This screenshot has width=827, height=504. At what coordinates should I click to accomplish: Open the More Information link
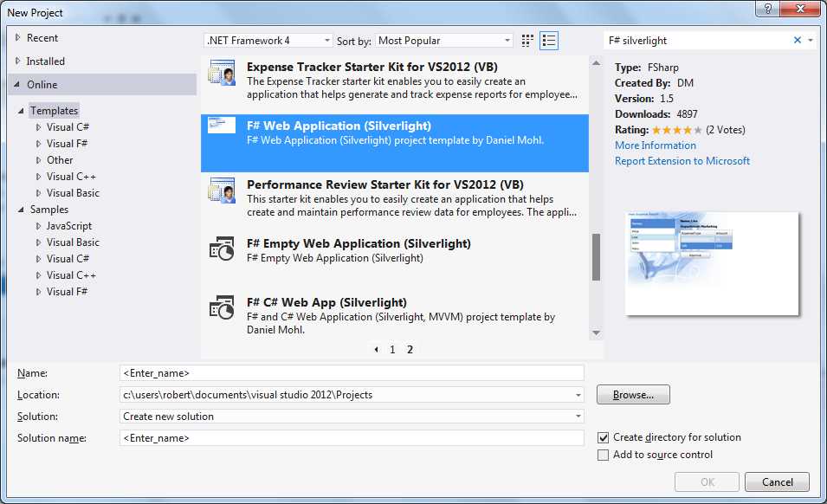(655, 145)
